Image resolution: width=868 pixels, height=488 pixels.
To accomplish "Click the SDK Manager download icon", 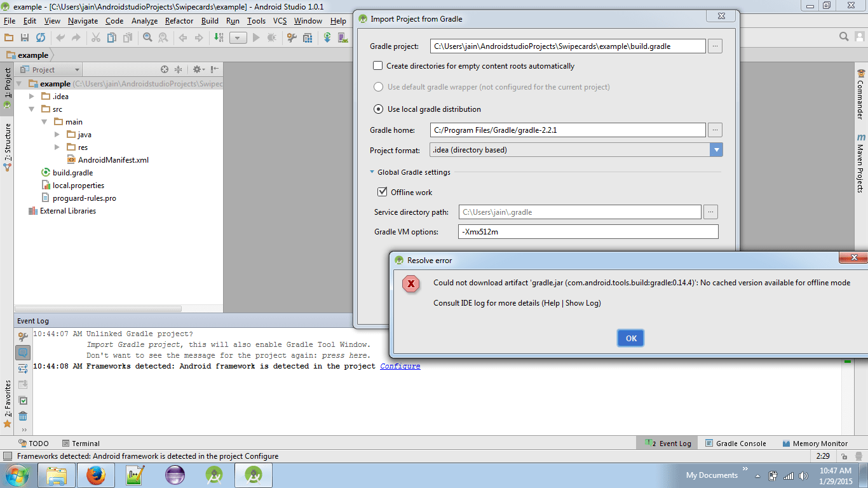I will click(327, 38).
